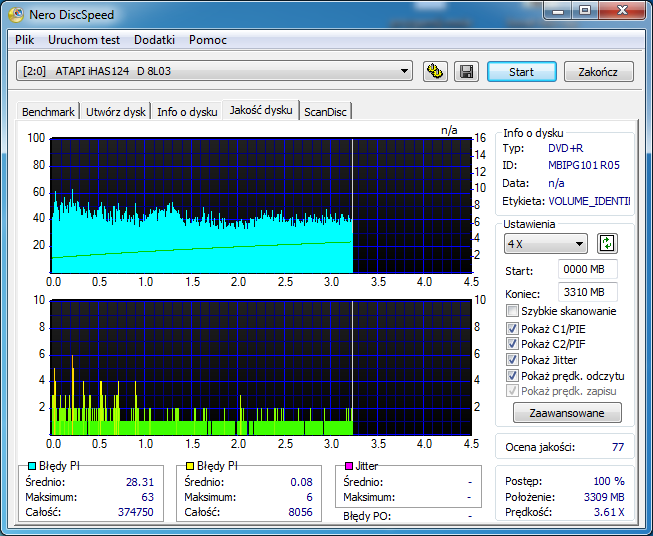This screenshot has height=536, width=653.
Task: Toggle Pokaż prędk. odczytu checkbox
Action: pos(512,375)
